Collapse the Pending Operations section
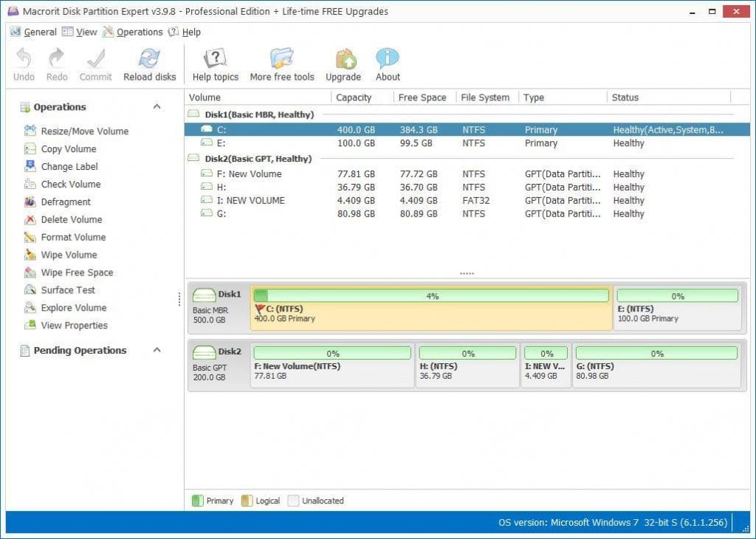This screenshot has width=756, height=539. click(x=155, y=350)
